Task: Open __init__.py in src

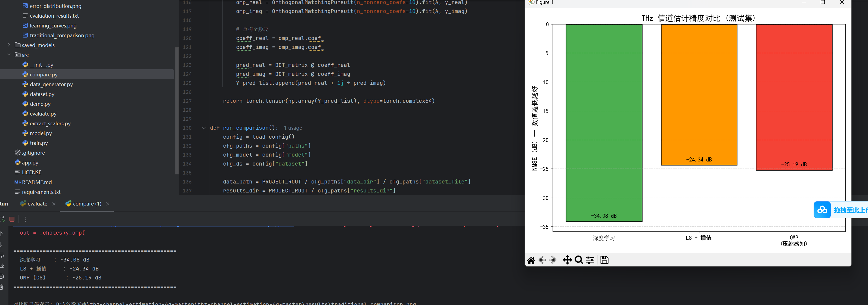Action: (41, 65)
